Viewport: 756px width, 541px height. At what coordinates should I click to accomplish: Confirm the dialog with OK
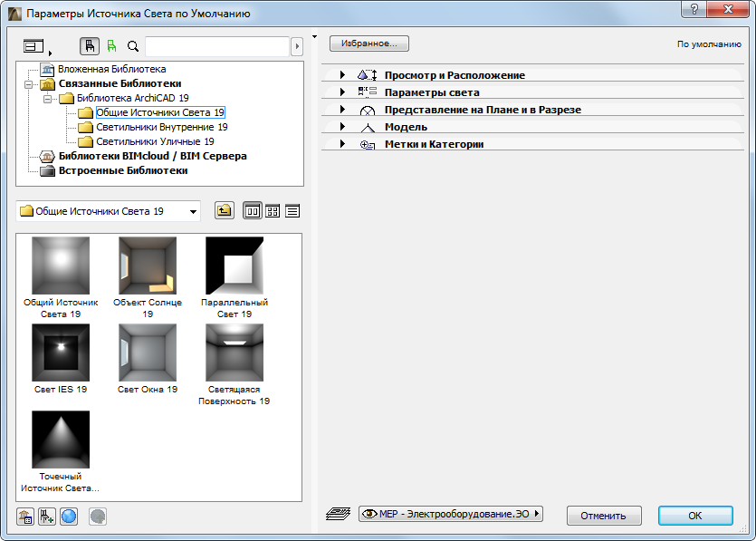tap(695, 516)
